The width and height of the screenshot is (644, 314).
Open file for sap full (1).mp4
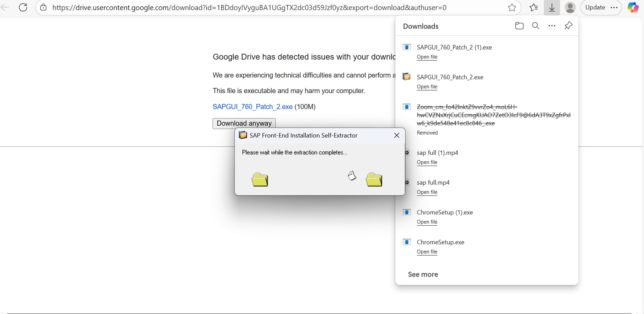tap(427, 162)
